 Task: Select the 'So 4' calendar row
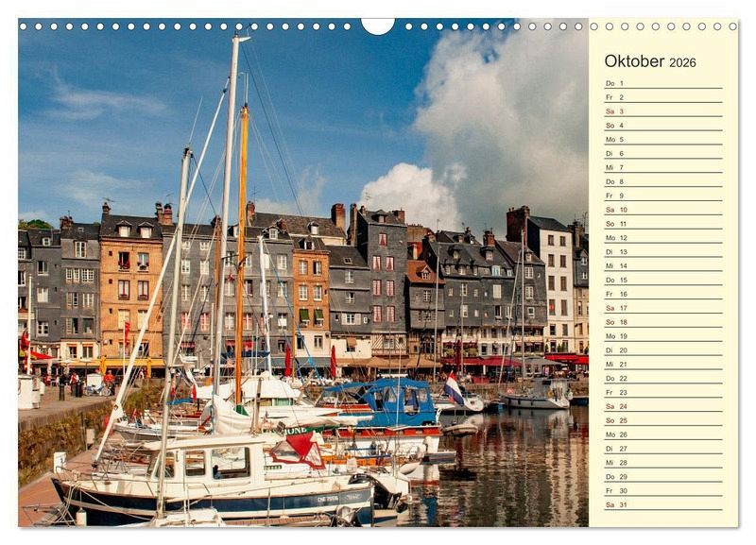coord(663,126)
